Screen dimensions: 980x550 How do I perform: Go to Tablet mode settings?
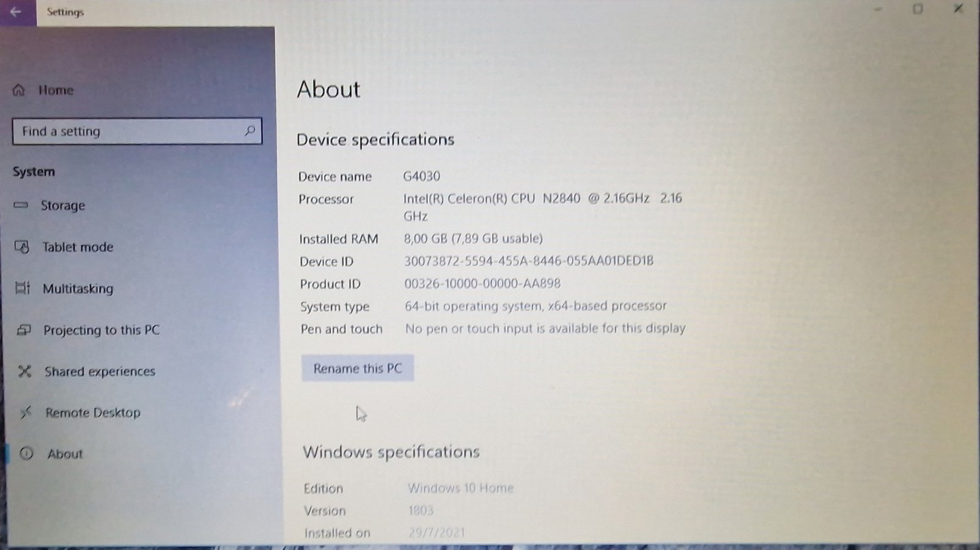tap(78, 247)
